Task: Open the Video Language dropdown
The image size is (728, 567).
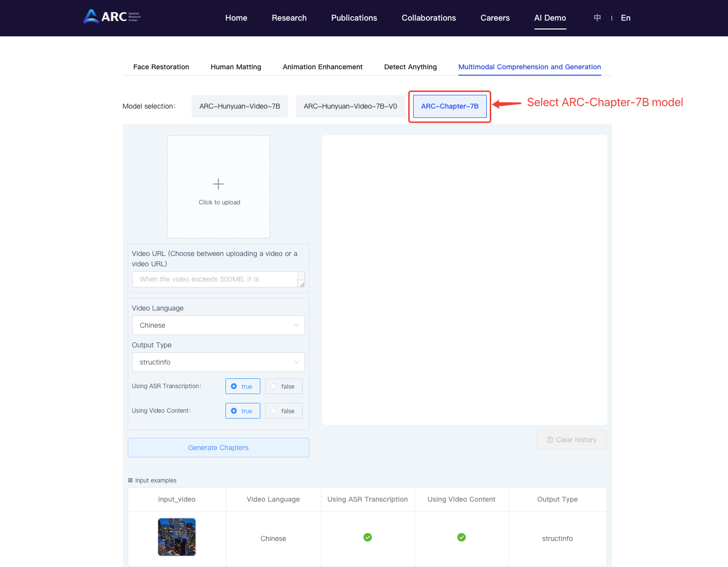Action: click(218, 325)
